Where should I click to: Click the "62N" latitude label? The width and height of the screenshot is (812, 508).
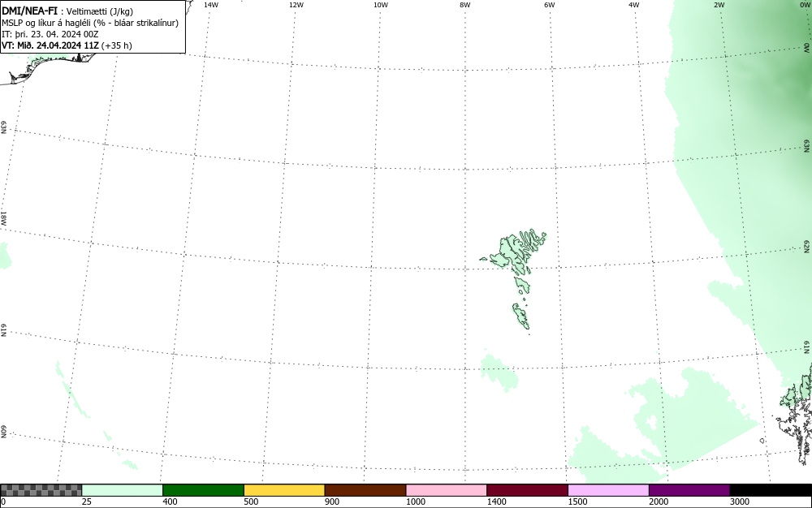[x=807, y=246]
